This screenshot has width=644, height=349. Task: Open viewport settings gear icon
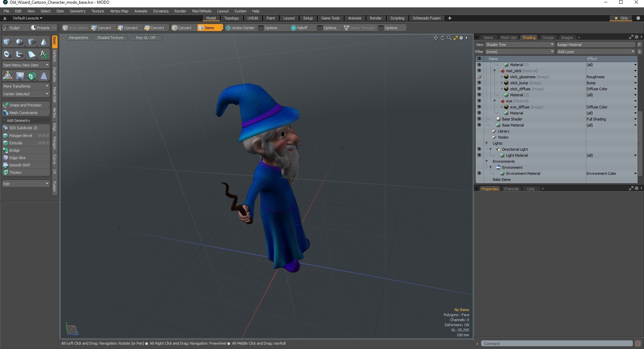point(461,38)
